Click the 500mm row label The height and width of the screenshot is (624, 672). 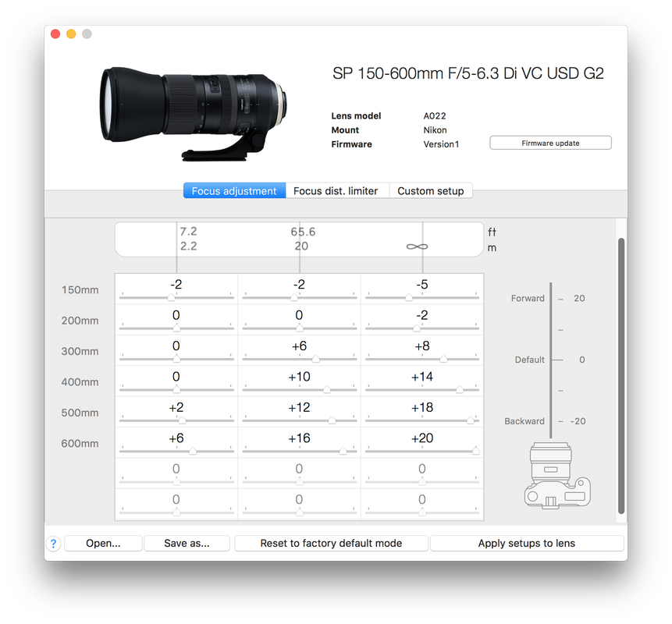(80, 413)
